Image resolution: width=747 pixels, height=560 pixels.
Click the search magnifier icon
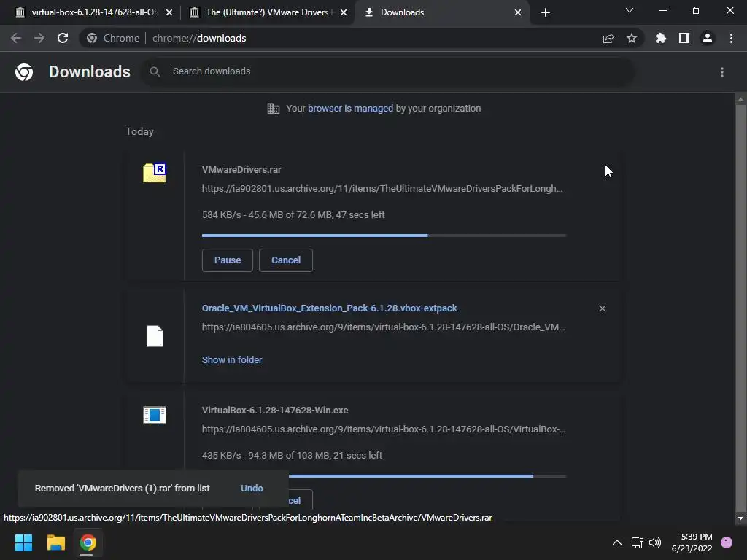point(155,71)
